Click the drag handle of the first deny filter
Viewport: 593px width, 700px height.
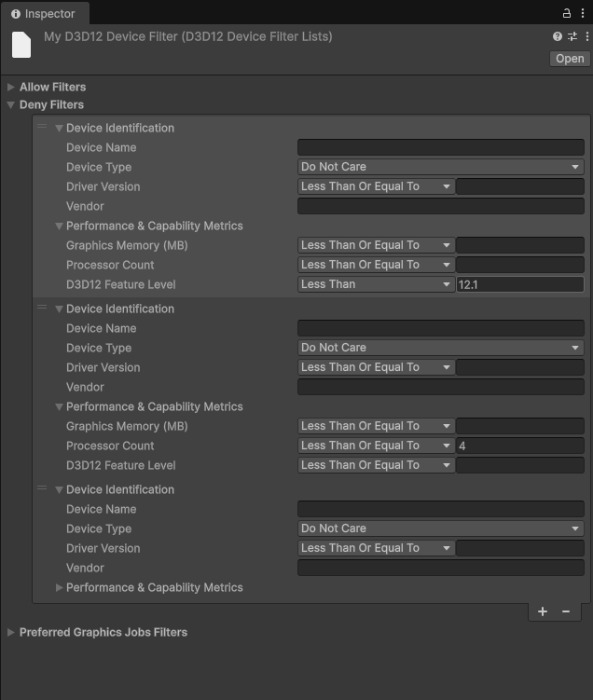(x=42, y=128)
